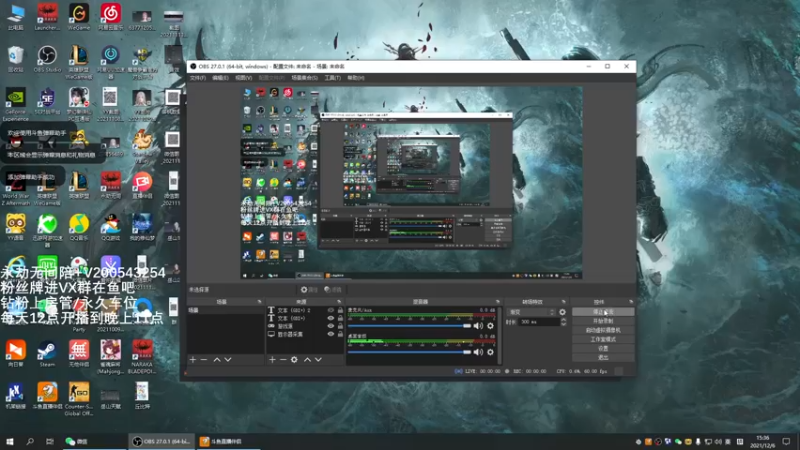Click 退出 exit button in Controls
Image resolution: width=800 pixels, height=450 pixels.
coord(603,358)
